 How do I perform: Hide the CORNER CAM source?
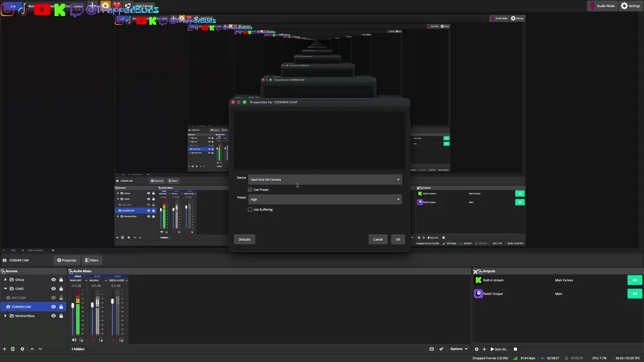[53, 307]
